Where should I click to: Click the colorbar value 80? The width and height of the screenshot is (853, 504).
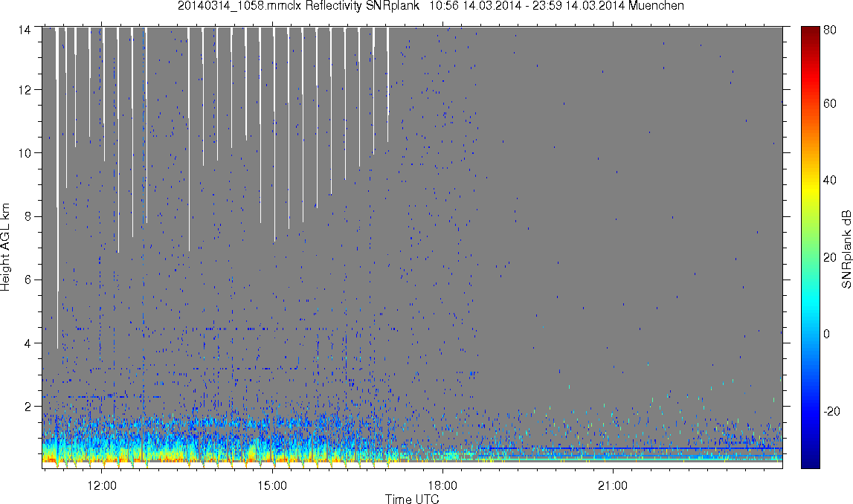click(x=830, y=30)
